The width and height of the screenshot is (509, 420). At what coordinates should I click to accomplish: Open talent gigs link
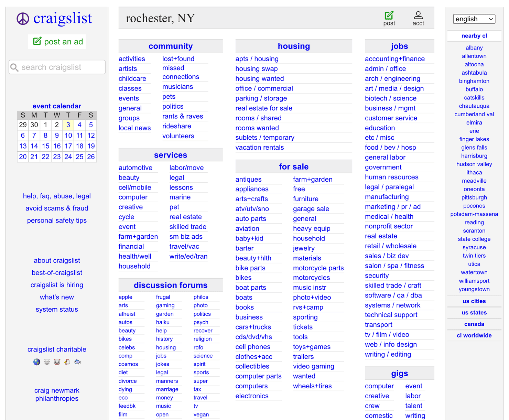[413, 406]
